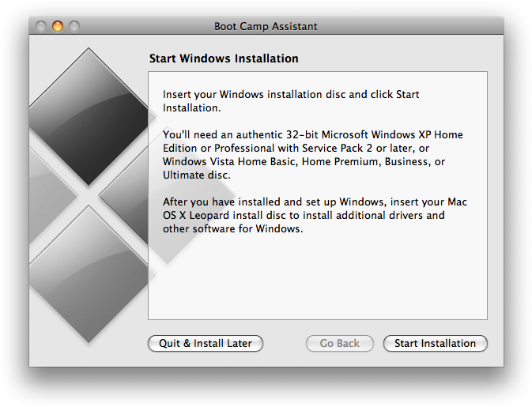
Task: Click the paragraph starting 'You'll need an authentic 32-bit'
Action: point(313,155)
